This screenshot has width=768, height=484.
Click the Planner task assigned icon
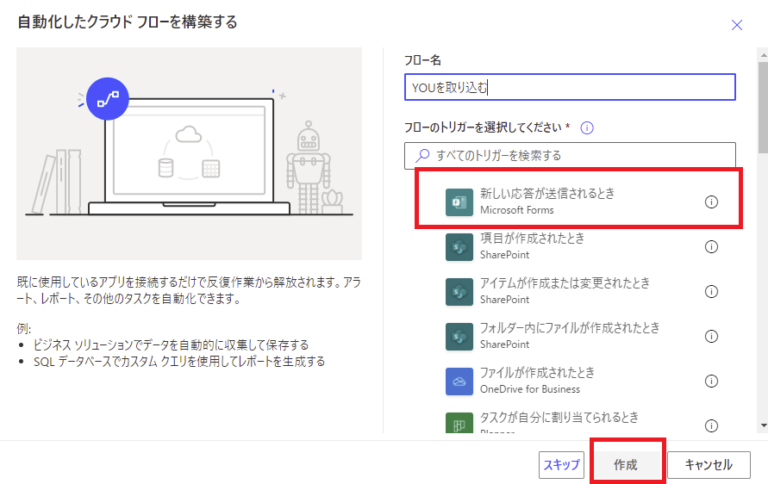coord(459,424)
